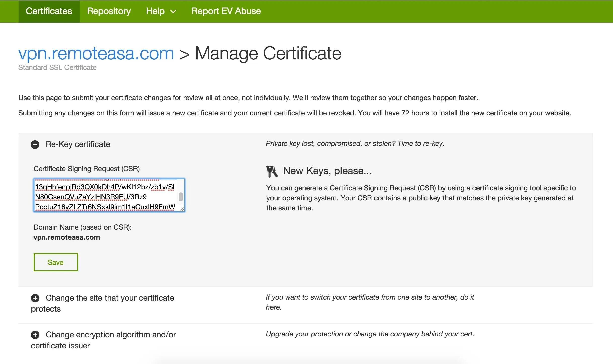Click the Certificate Signing Request (CSR) label
Screen dimensions: 613x364
tap(87, 169)
